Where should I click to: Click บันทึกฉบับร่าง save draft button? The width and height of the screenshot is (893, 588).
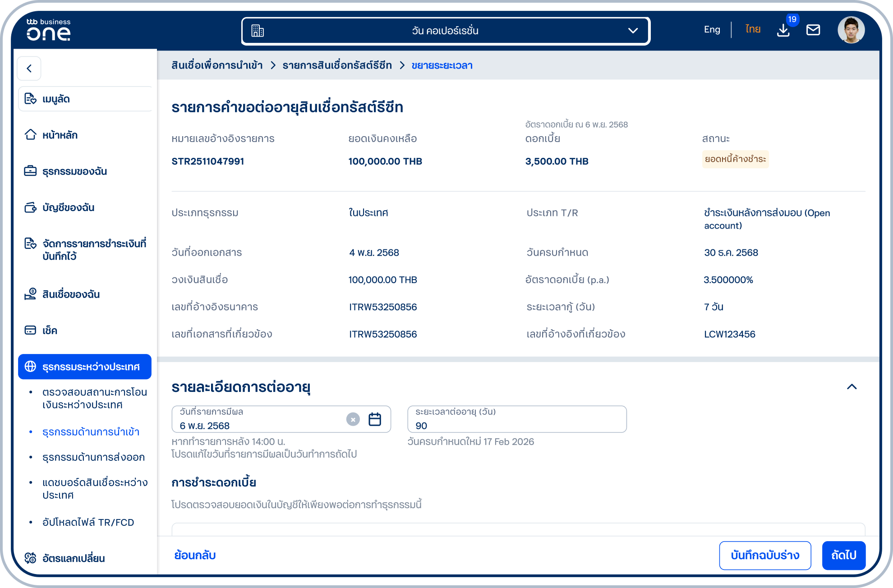[x=765, y=556]
